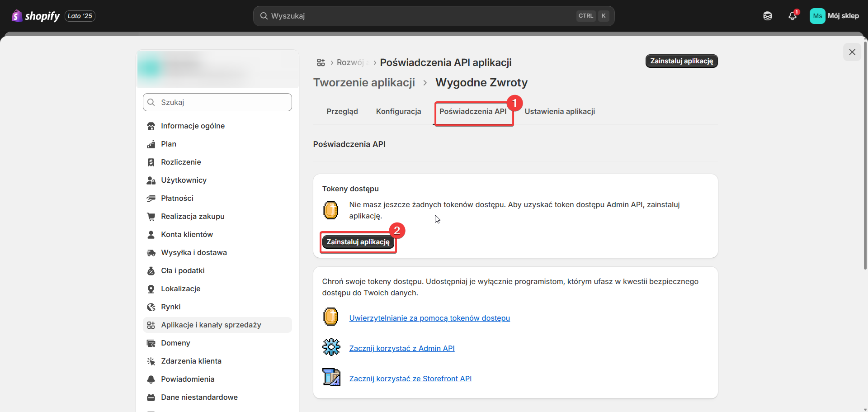Open the Ustawienia aplikacji tab
Viewport: 868px width, 412px height.
coord(559,111)
